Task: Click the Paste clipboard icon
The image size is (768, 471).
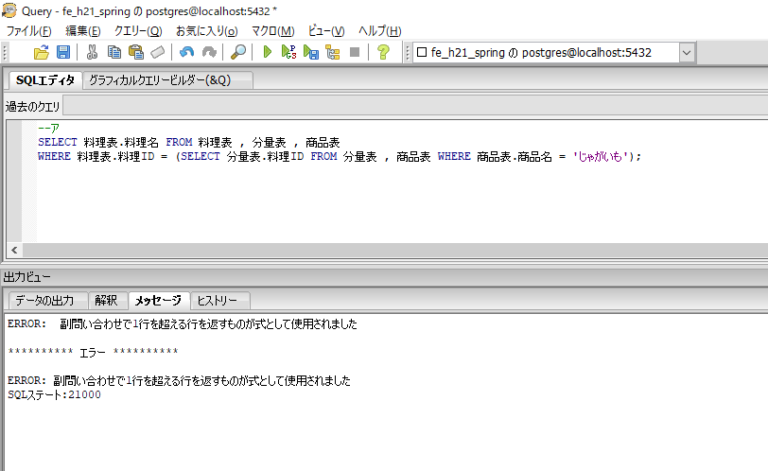Action: point(135,52)
